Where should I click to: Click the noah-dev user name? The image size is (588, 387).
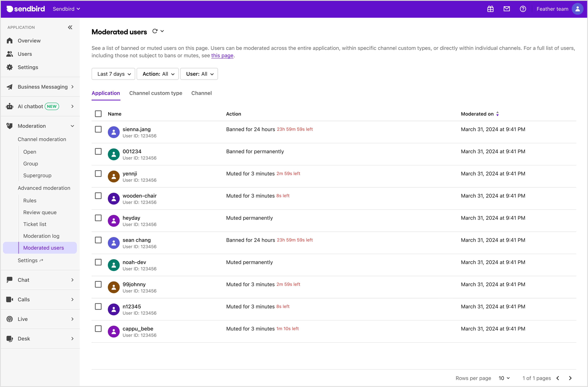(134, 262)
